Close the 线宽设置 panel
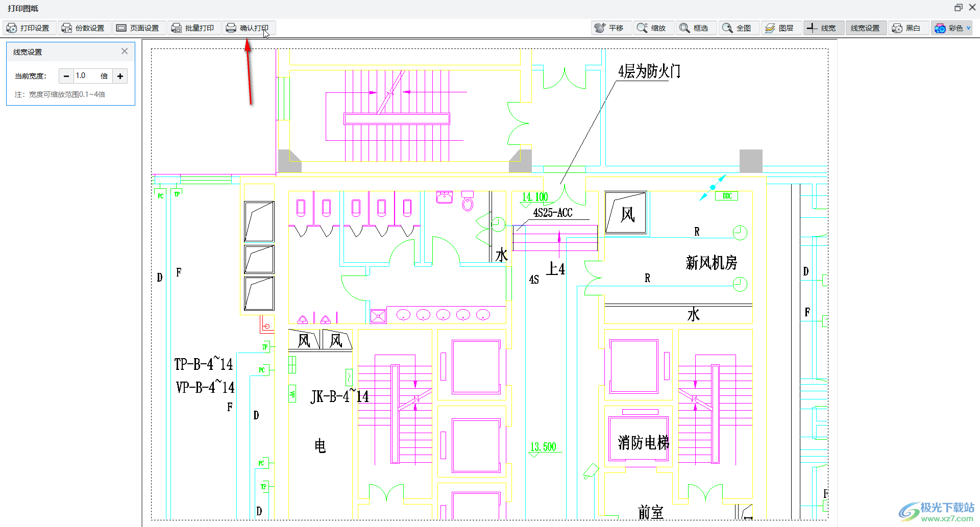The width and height of the screenshot is (980, 527). tap(125, 51)
